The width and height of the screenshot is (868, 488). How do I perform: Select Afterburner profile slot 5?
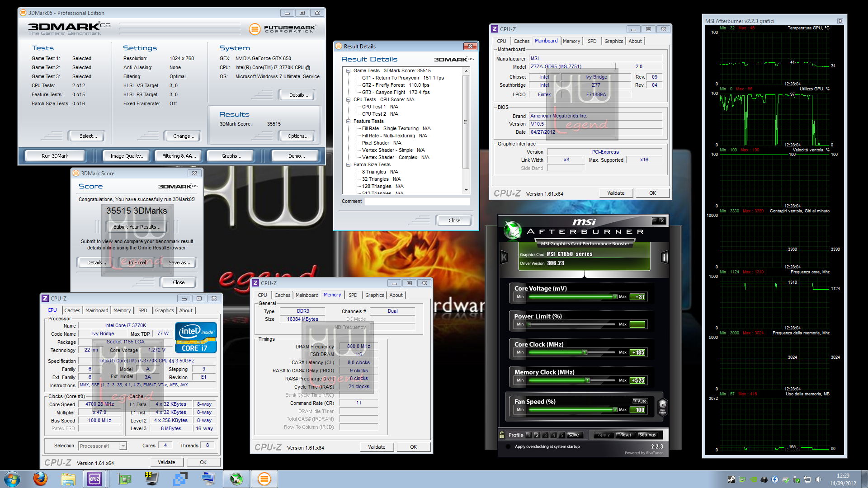point(561,435)
